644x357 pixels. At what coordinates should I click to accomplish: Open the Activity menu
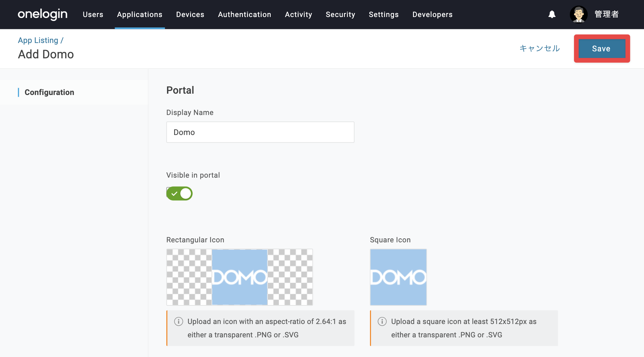(298, 14)
